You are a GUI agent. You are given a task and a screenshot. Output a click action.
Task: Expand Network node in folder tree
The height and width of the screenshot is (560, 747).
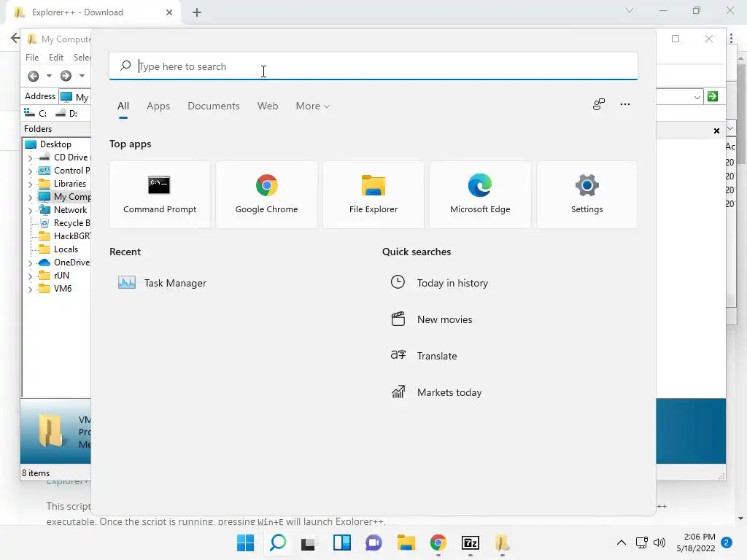31,210
